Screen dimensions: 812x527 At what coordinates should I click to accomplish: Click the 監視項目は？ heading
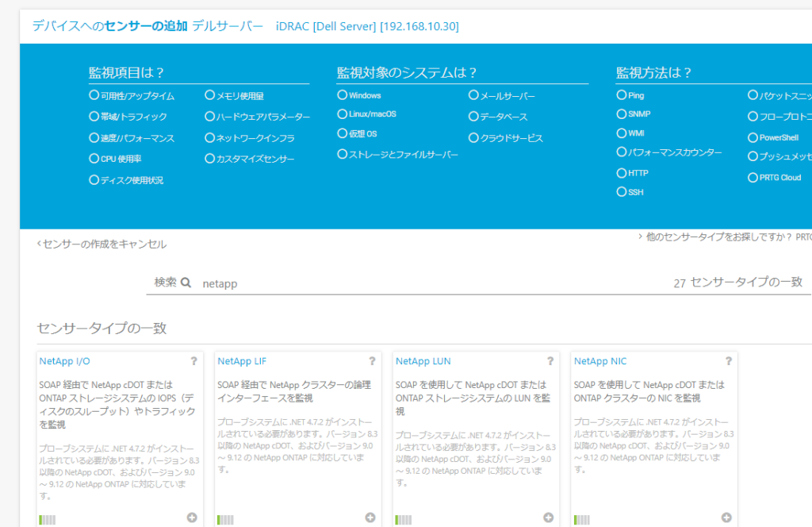click(x=126, y=72)
